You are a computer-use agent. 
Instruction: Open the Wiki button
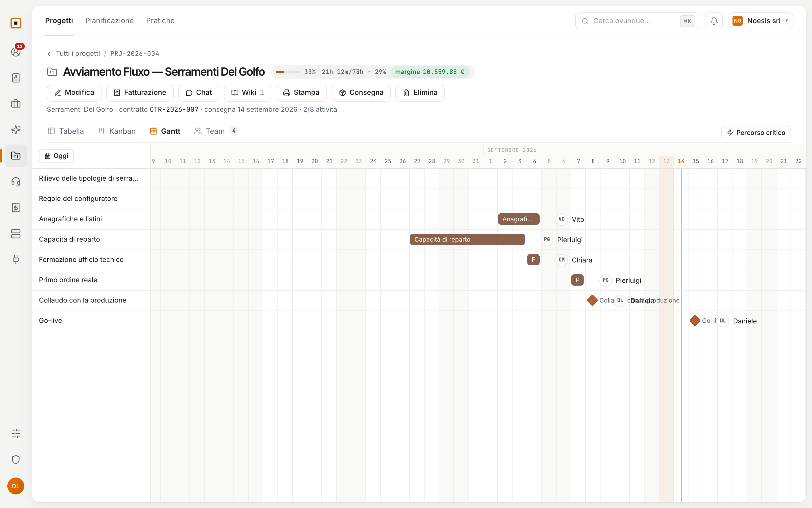click(247, 93)
